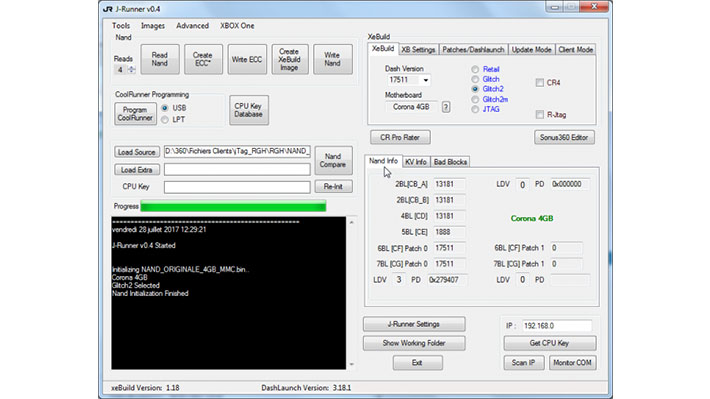710x399 pixels.
Task: Click the Load Extra path field
Action: [x=237, y=169]
